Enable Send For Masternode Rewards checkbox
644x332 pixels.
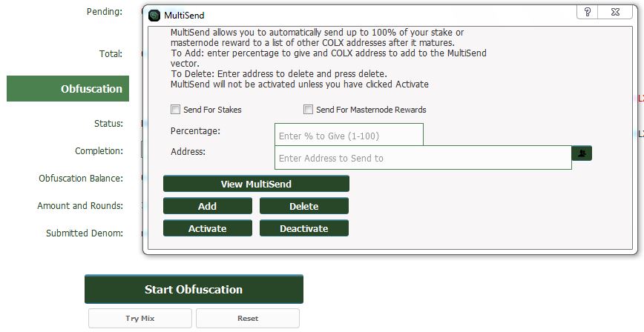[x=308, y=110]
